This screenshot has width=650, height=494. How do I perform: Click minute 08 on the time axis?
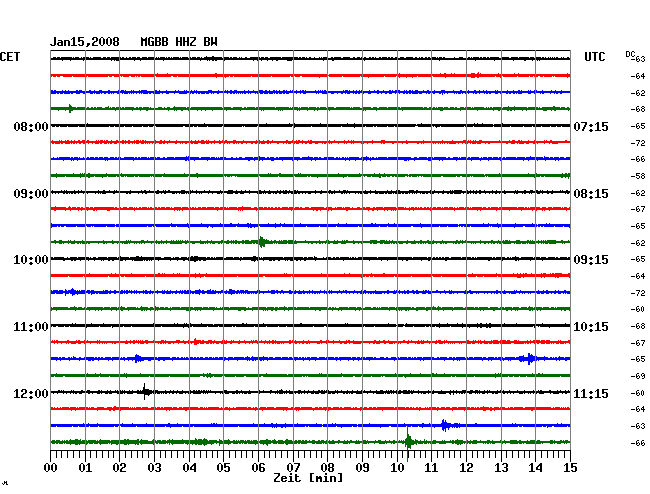[327, 467]
